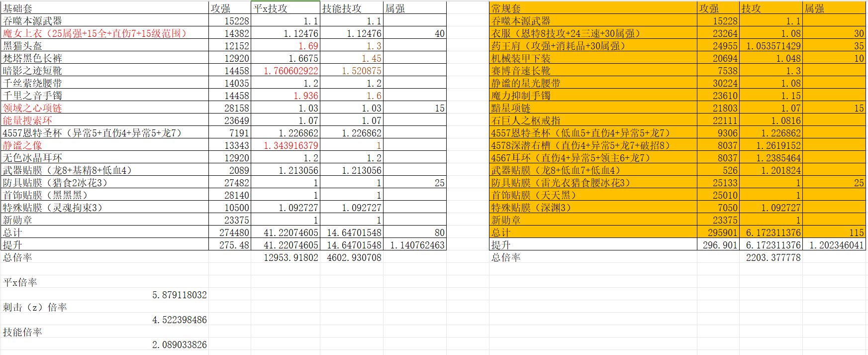This screenshot has height=355, width=868.
Task: Click the 无色冰晶耳环 cell
Action: pos(105,158)
